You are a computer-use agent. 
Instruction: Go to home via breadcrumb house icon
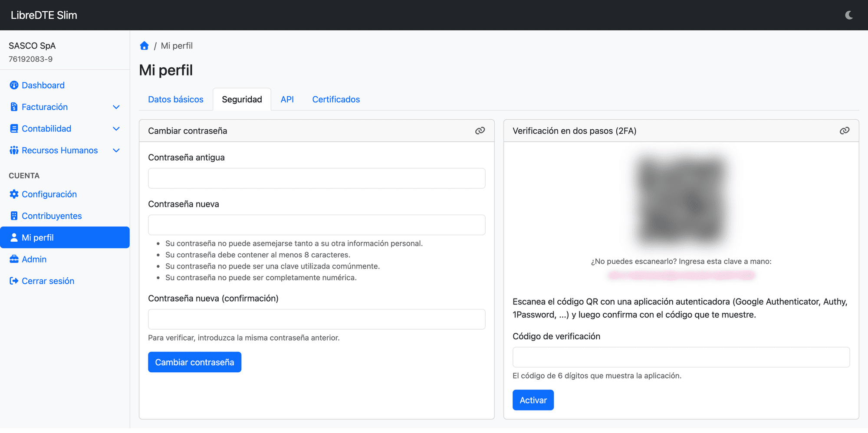(x=145, y=46)
